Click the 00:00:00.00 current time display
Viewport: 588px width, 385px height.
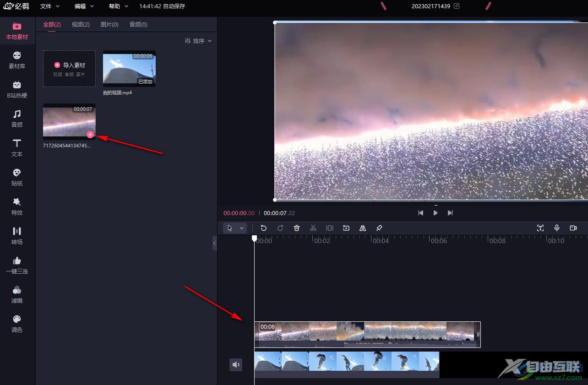point(239,213)
